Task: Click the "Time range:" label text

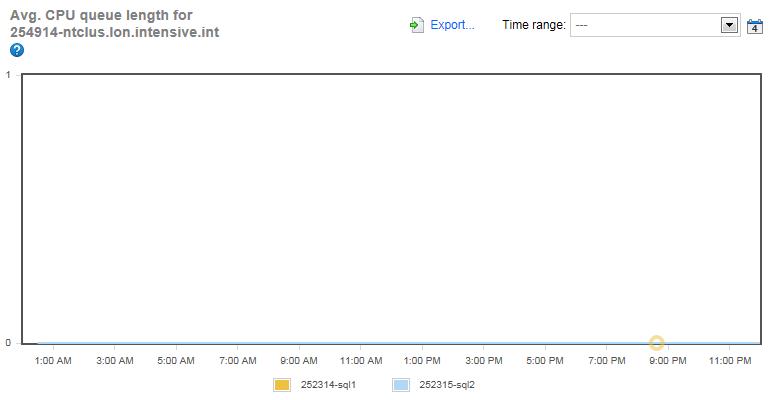Action: click(533, 25)
